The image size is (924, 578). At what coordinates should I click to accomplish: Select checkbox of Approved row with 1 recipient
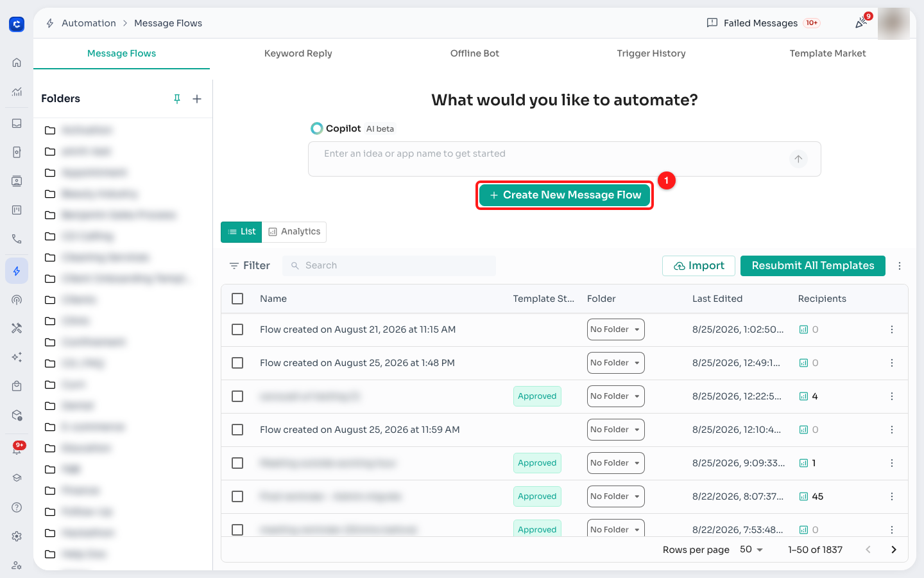(x=237, y=463)
